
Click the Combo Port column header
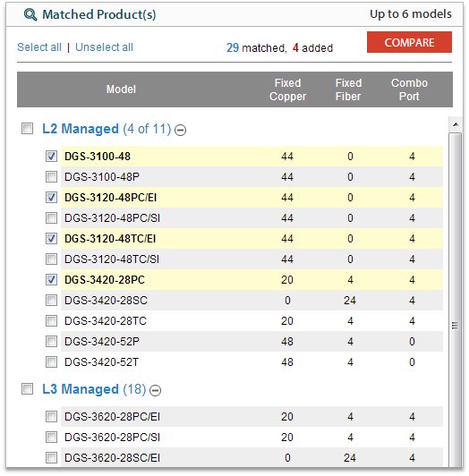click(x=409, y=89)
